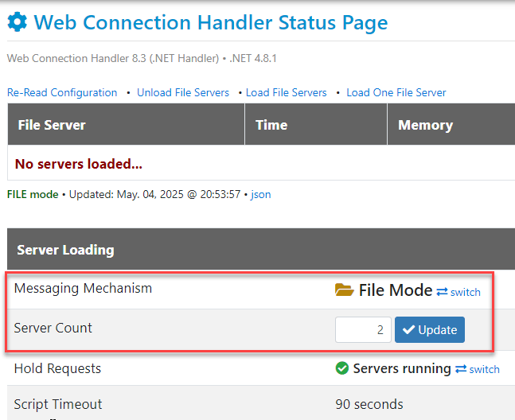Click the Load File Servers link
This screenshot has width=515, height=420.
(x=286, y=92)
